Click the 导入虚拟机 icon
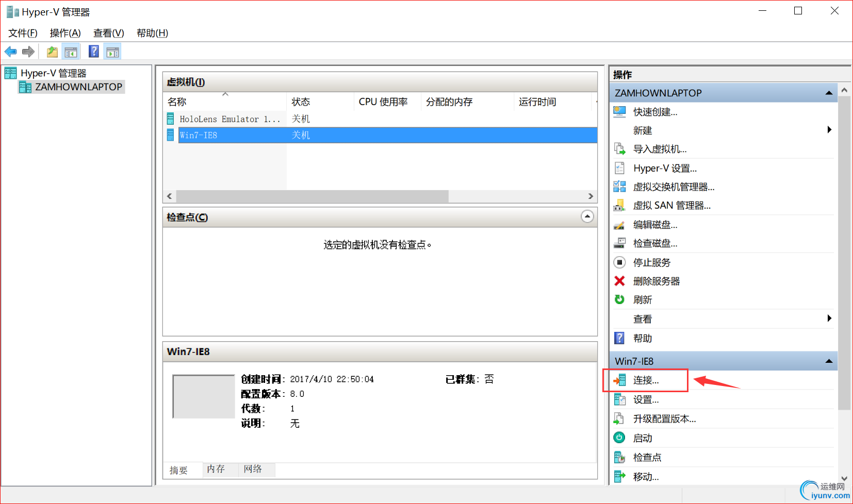 click(x=619, y=149)
